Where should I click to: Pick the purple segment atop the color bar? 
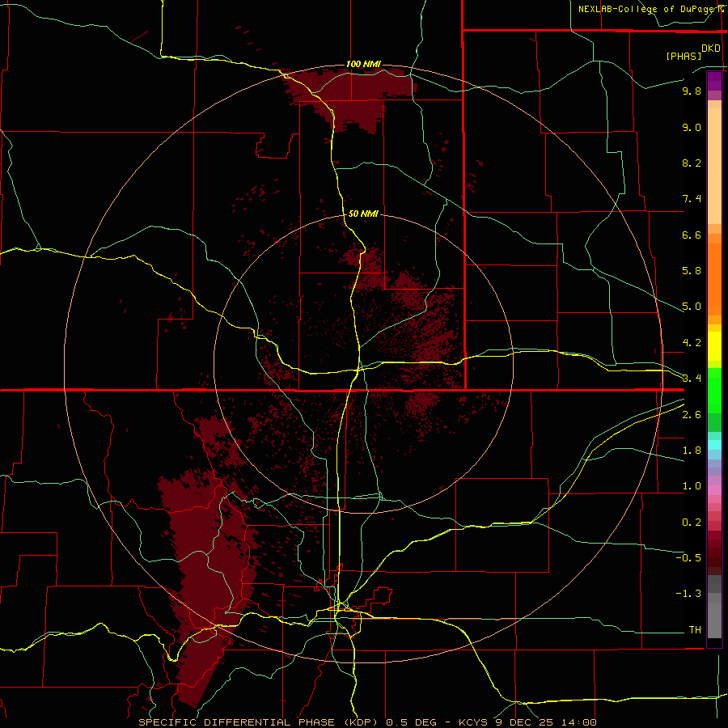click(x=714, y=81)
